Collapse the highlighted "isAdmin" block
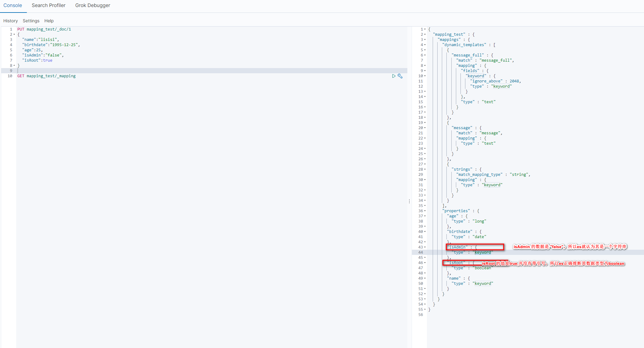The width and height of the screenshot is (644, 348). click(x=425, y=247)
